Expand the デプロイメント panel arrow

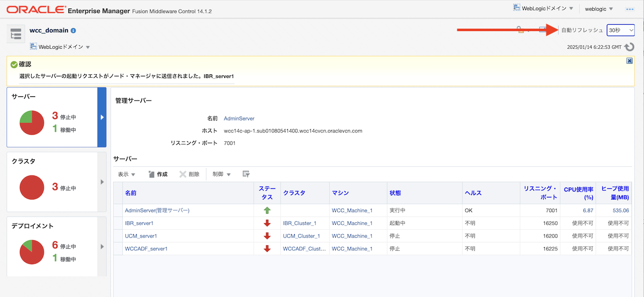click(x=102, y=246)
